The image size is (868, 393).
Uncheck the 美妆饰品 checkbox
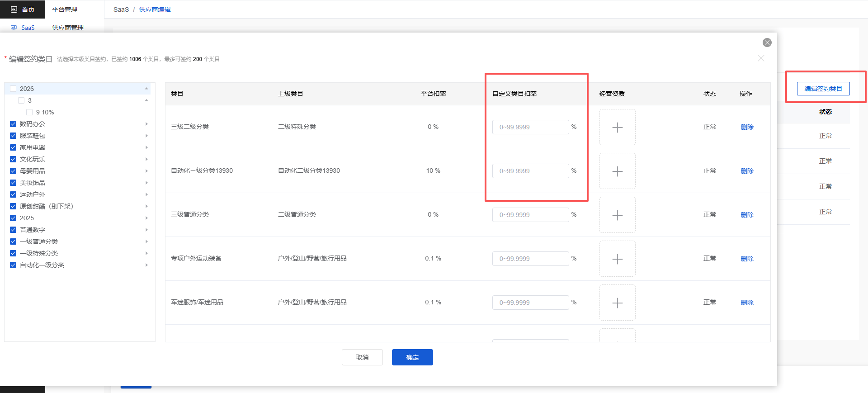pos(13,183)
